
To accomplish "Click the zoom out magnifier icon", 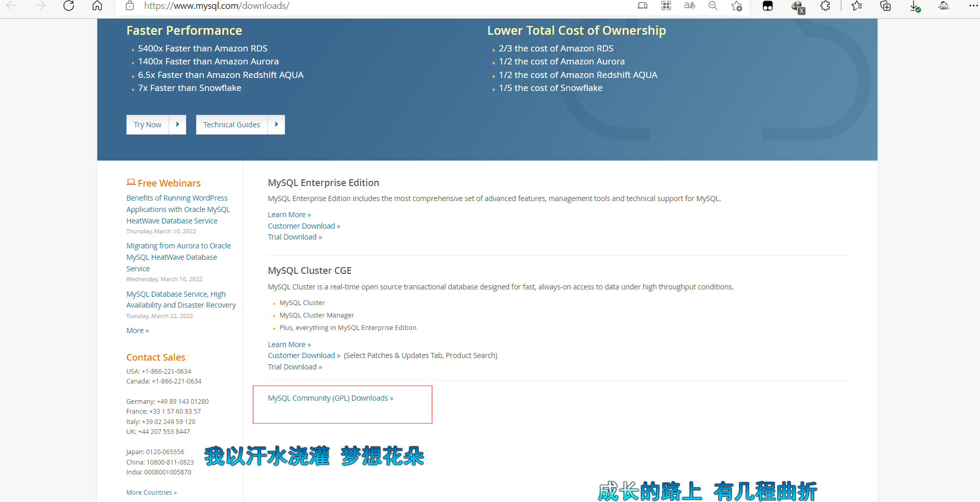I will point(713,6).
